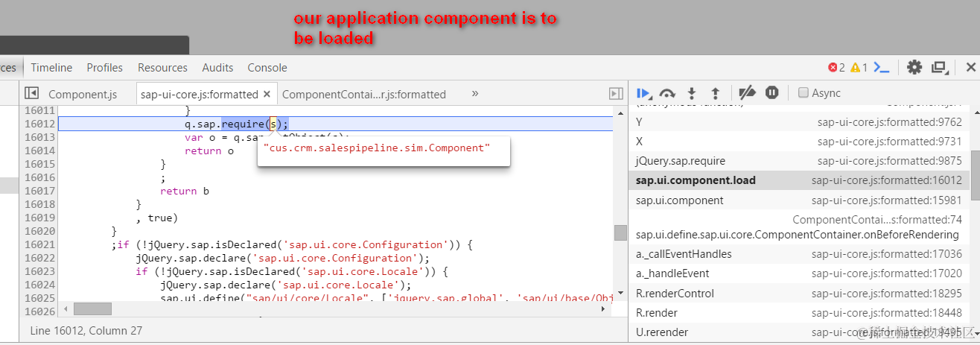Select the sap.ui.component stack frame at line 15981
Viewport: 980px width, 345px height.
pos(799,200)
